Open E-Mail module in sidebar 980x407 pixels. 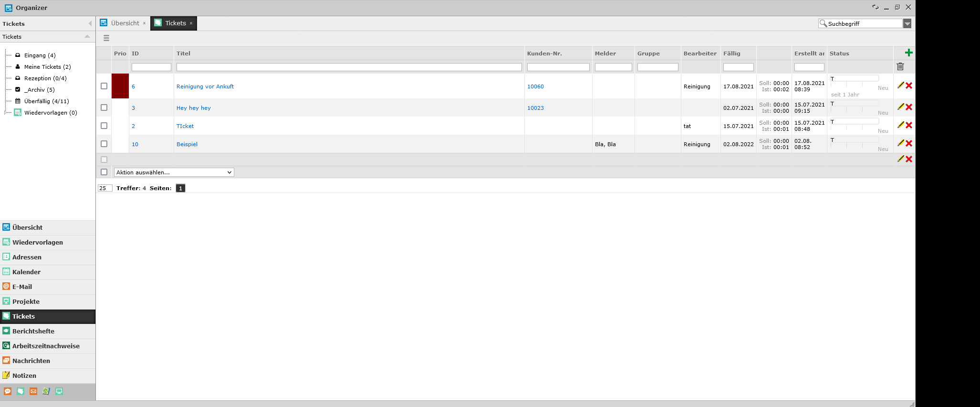point(48,287)
